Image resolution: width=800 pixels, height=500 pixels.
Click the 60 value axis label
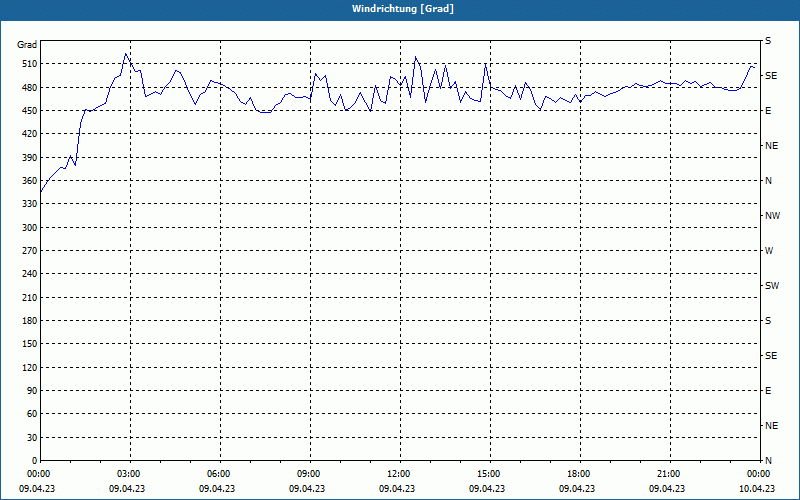pos(32,414)
